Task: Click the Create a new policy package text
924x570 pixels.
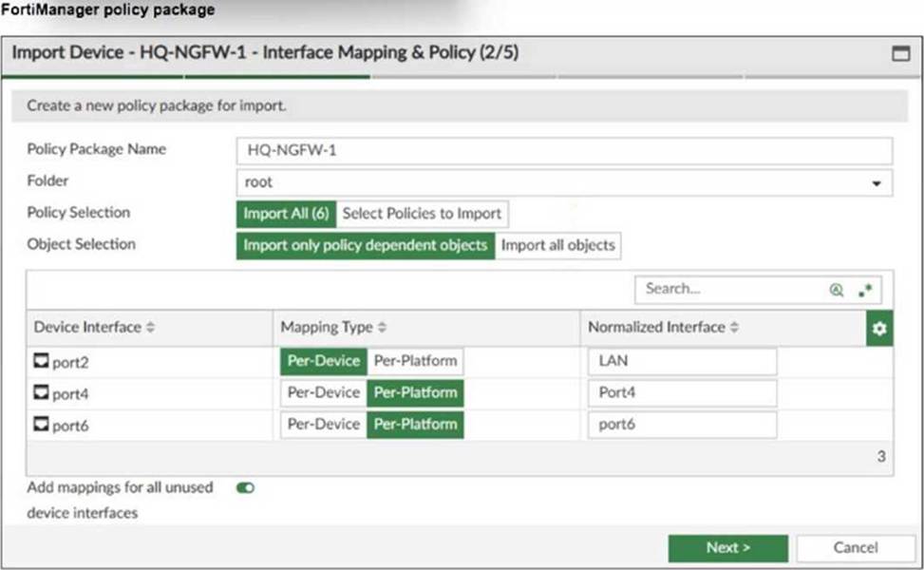Action: (x=156, y=106)
